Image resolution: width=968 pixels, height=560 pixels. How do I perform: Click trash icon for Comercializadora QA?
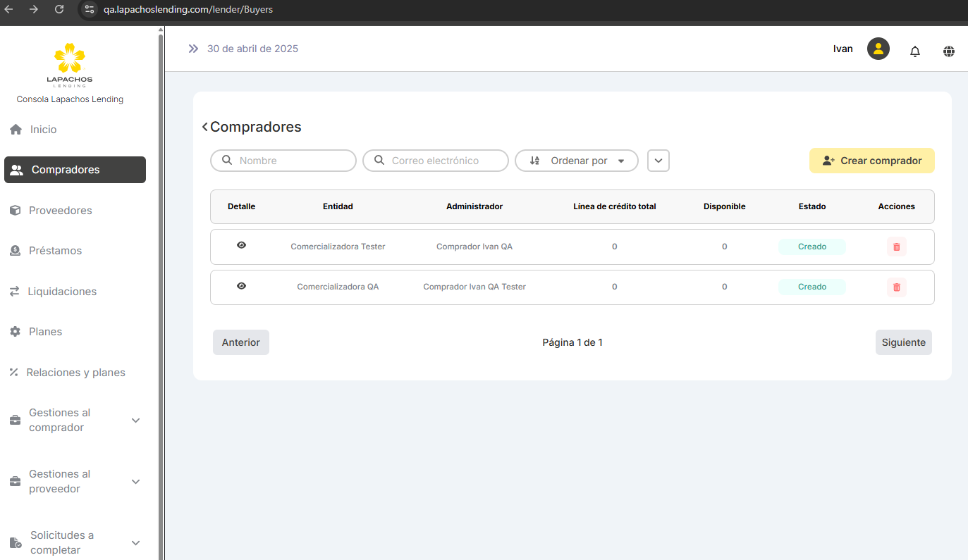coord(896,287)
